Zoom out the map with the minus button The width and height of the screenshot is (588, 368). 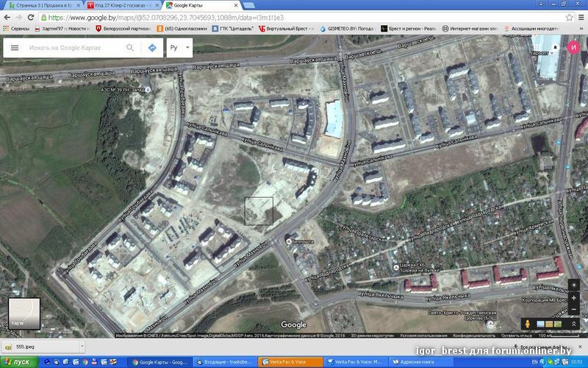tap(573, 309)
